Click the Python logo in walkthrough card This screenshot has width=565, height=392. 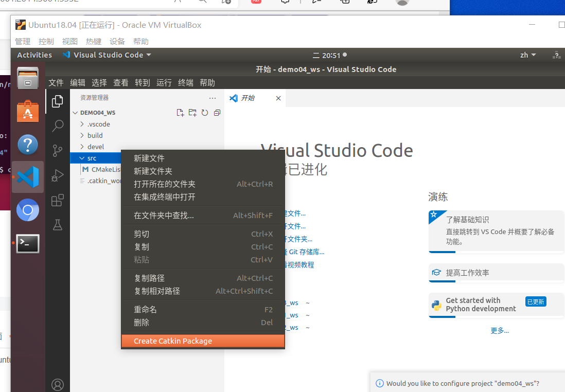pos(437,305)
